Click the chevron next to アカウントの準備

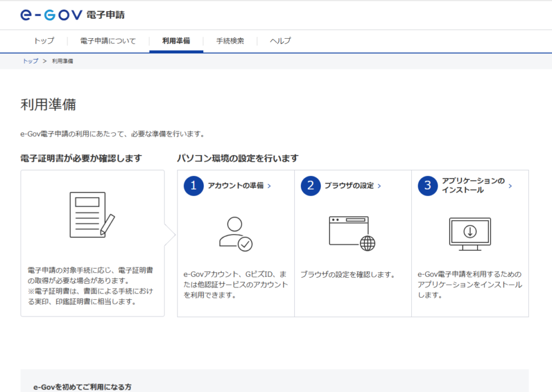[269, 186]
